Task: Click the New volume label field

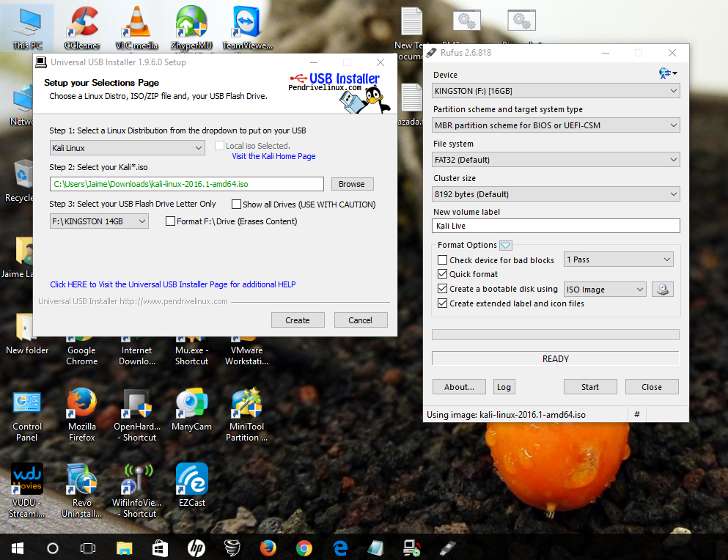Action: pos(556,226)
